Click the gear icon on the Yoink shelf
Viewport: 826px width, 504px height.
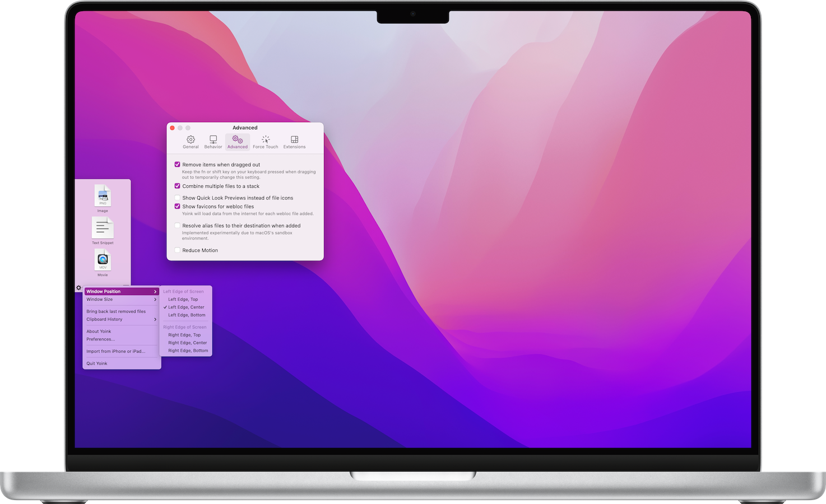[x=78, y=287]
